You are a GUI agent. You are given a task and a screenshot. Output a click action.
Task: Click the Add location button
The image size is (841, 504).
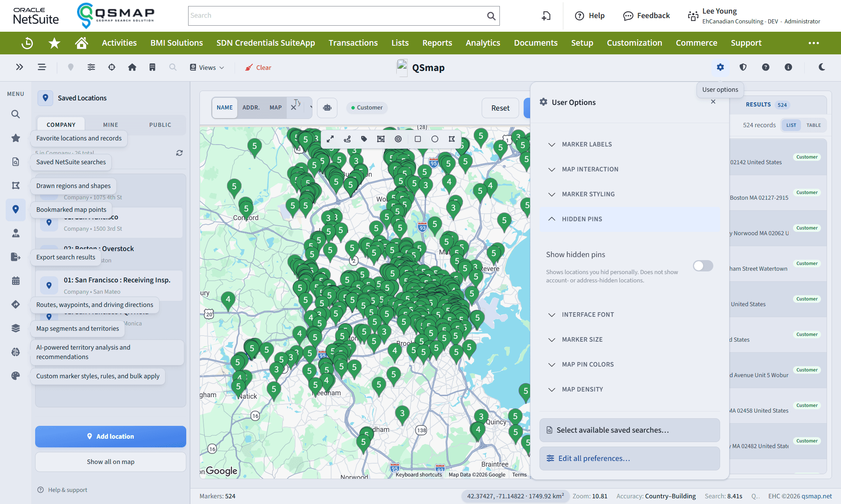[111, 436]
